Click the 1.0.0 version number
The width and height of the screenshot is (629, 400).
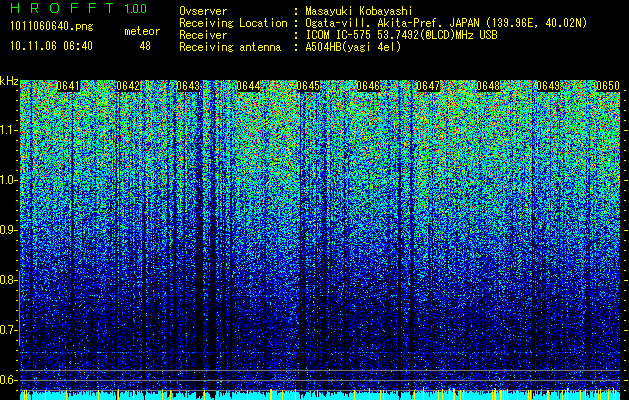pyautogui.click(x=136, y=9)
